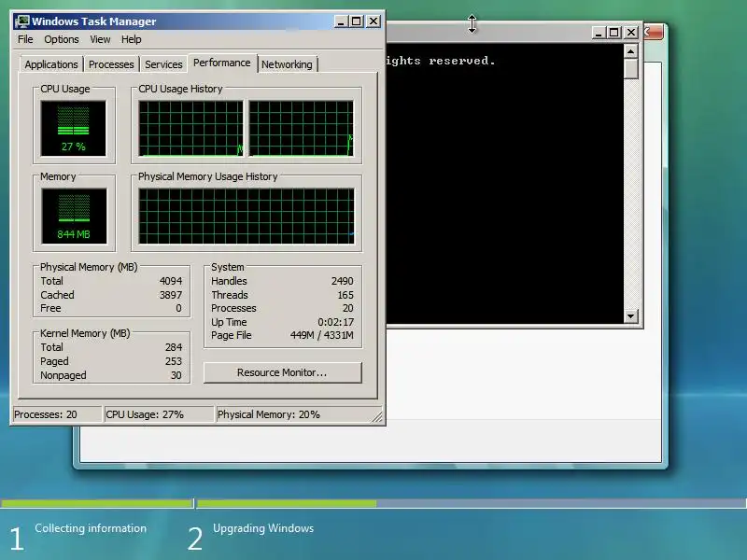Image resolution: width=747 pixels, height=560 pixels.
Task: Click the left CPU Usage History graph
Action: click(190, 128)
